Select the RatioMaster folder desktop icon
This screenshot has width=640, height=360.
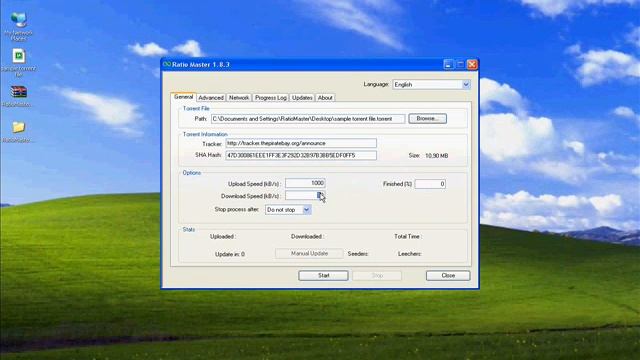(18, 131)
